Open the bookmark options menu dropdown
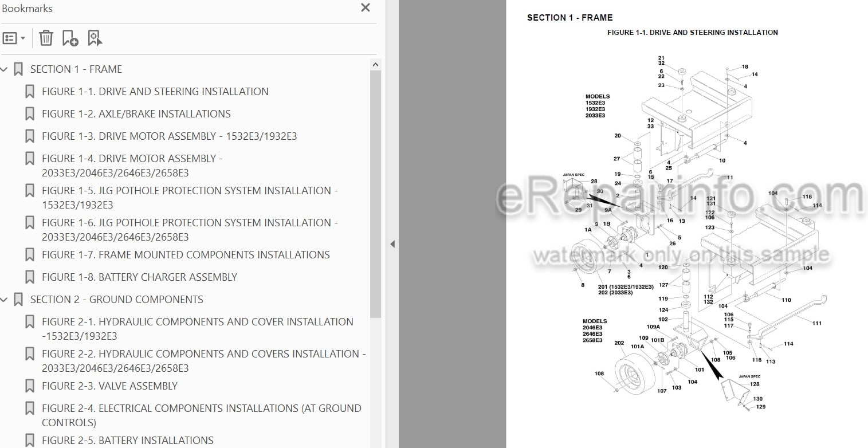The image size is (868, 448). pos(14,38)
